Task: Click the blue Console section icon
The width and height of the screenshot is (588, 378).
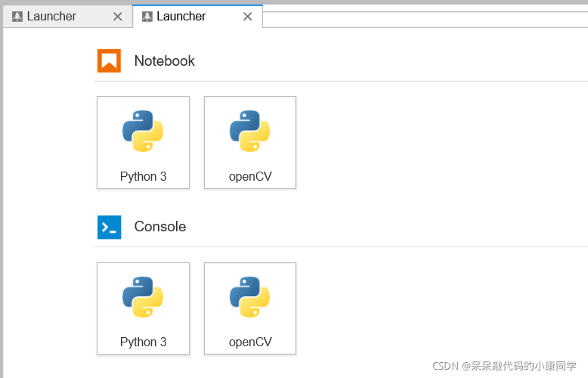Action: tap(109, 228)
